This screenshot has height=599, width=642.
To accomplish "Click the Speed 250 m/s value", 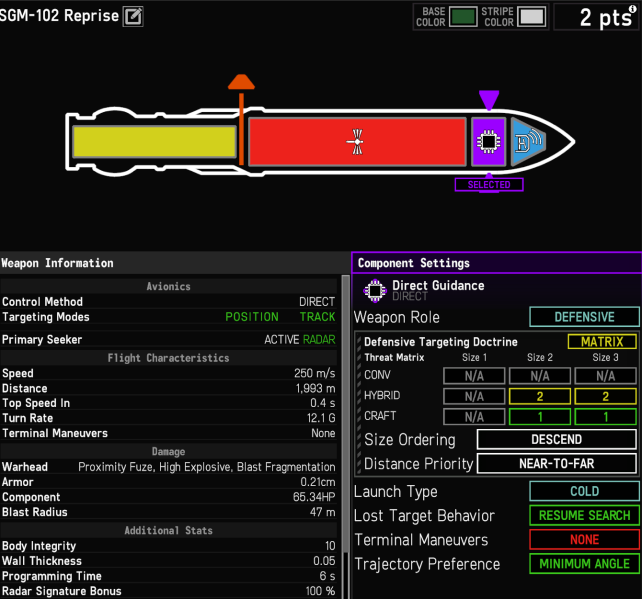I will pyautogui.click(x=314, y=373).
